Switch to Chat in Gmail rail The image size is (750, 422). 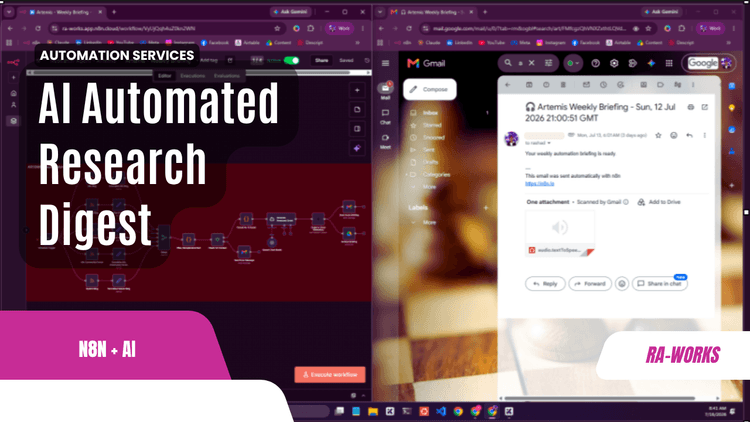[385, 116]
